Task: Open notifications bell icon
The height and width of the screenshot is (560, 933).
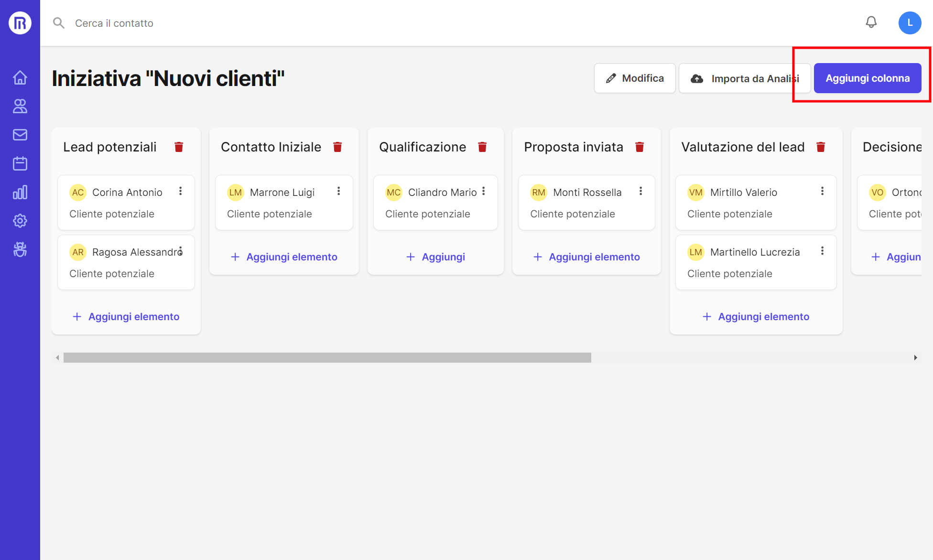Action: point(871,22)
